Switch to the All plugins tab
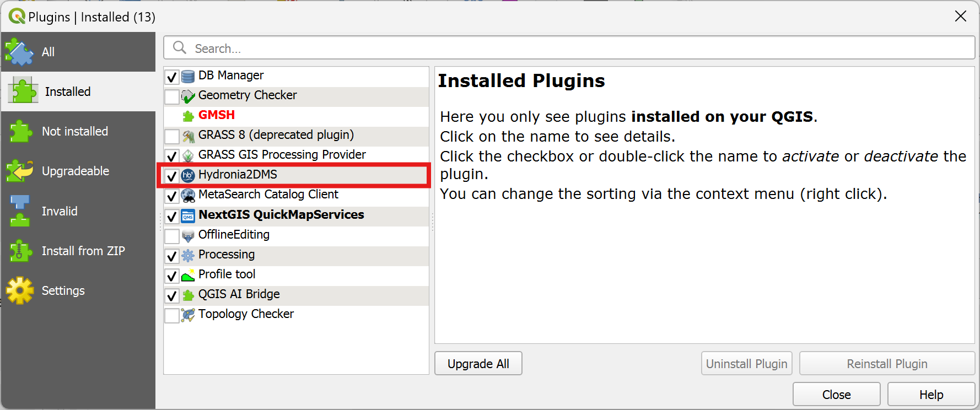This screenshot has width=980, height=410. point(78,52)
